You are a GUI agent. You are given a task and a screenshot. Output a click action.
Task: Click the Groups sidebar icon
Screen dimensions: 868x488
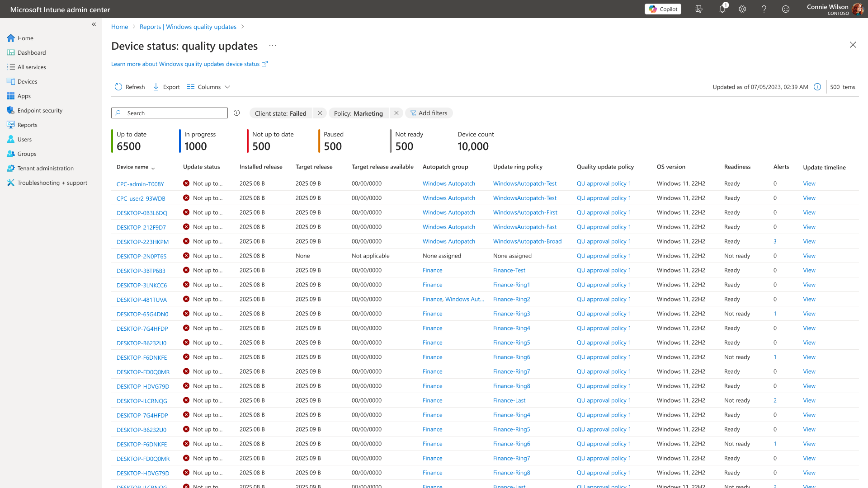coord(11,154)
